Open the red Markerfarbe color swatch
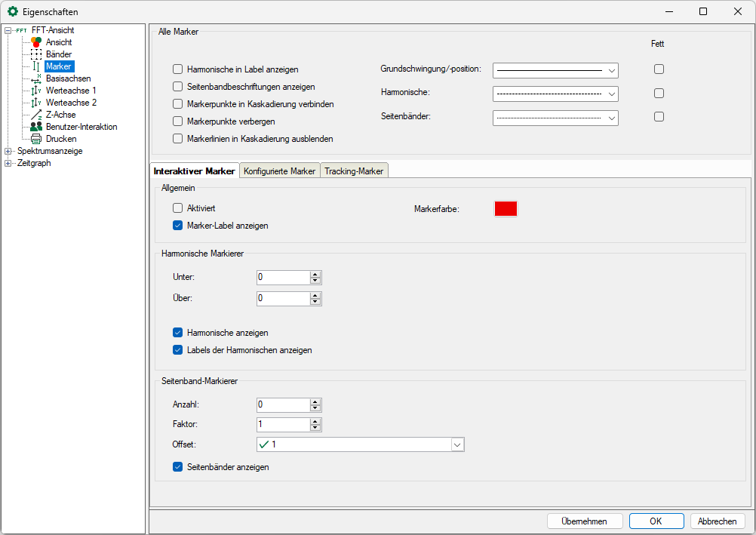Screen dimensions: 756x535 pos(506,209)
